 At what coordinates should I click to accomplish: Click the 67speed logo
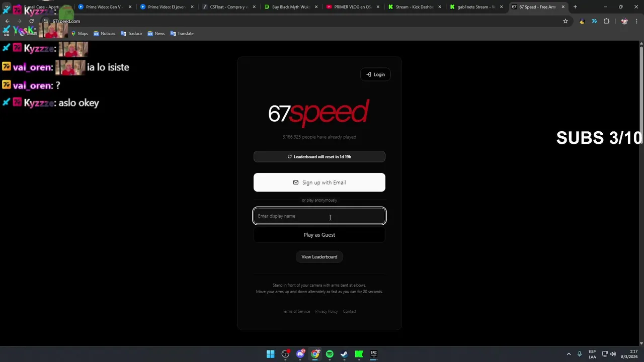click(x=318, y=113)
